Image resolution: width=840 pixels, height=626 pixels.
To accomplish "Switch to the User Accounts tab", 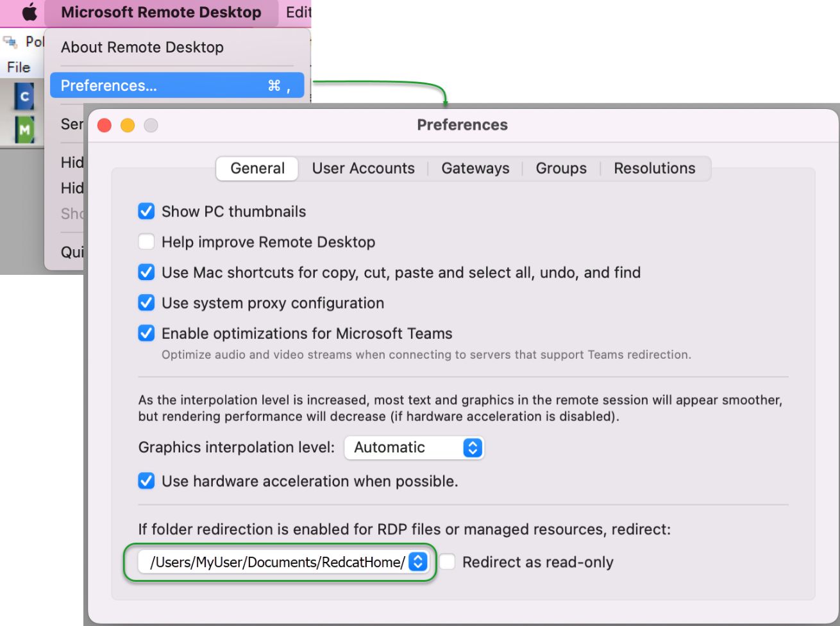I will [363, 169].
